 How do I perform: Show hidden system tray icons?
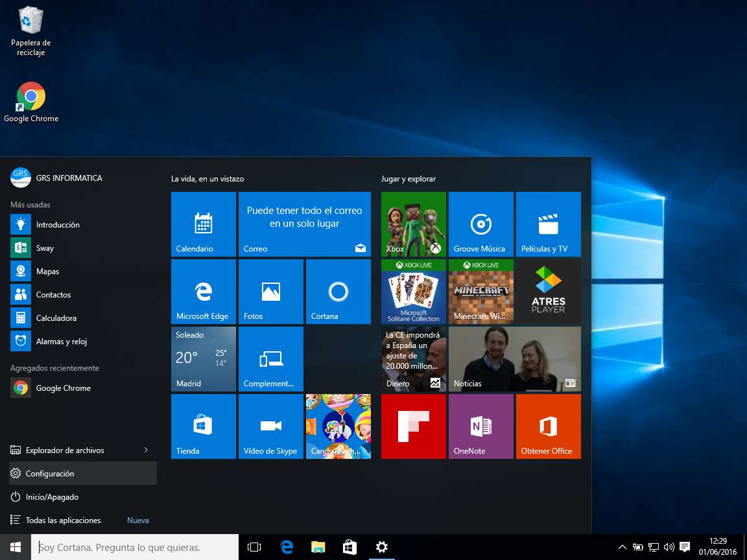point(622,547)
